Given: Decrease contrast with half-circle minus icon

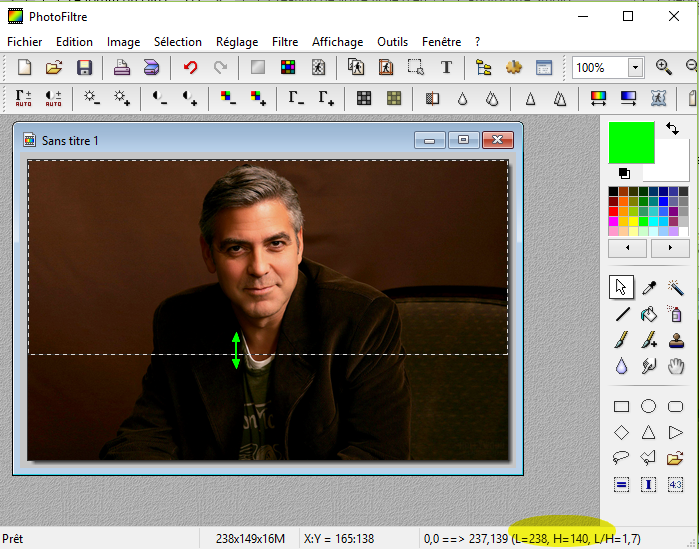Looking at the screenshot, I should 160,98.
